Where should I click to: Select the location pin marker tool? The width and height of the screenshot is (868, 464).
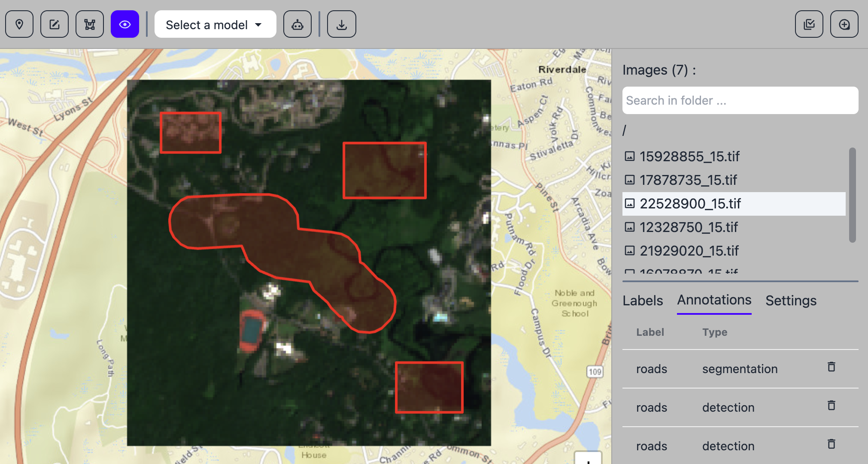tap(19, 24)
